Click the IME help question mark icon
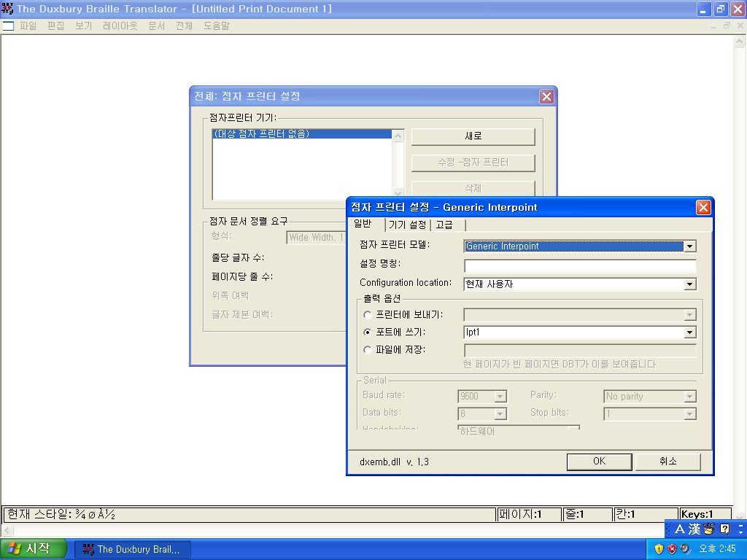747x560 pixels. point(724,529)
